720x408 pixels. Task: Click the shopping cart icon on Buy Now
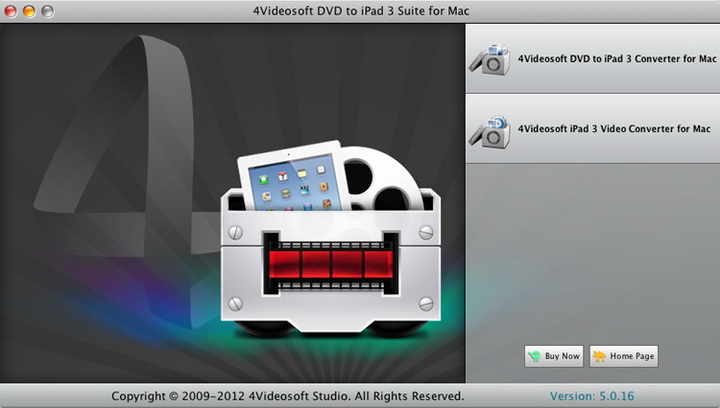pos(534,356)
